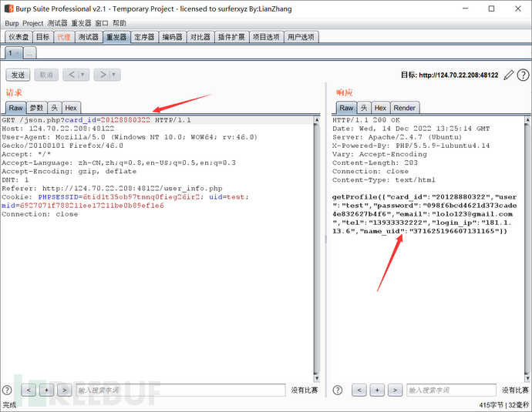
Task: Click the Referer header line in request
Action: 112,189
